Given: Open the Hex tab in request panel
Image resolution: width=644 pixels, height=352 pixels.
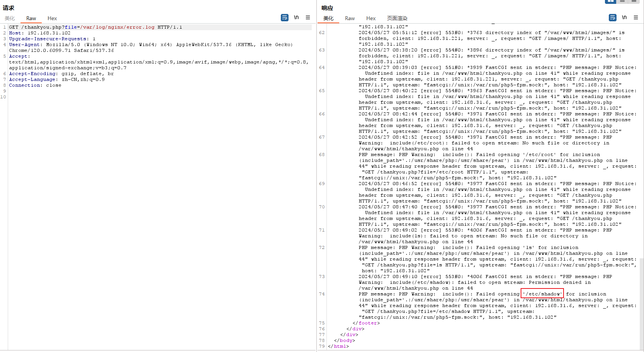Looking at the screenshot, I should 52,18.
